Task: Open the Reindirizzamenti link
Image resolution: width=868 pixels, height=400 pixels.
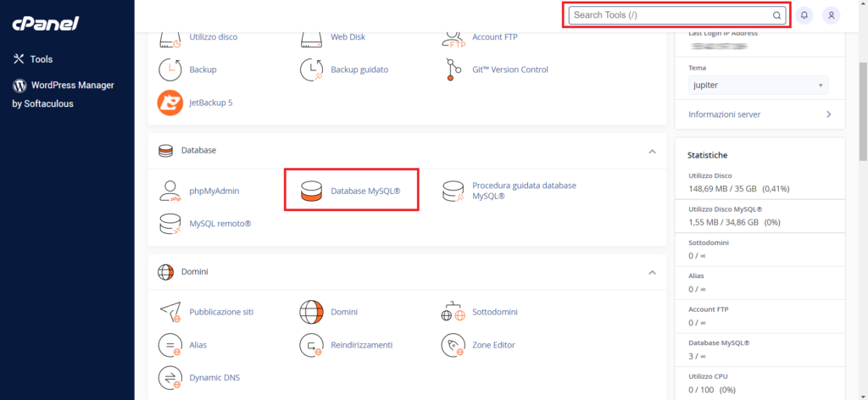Action: [361, 345]
